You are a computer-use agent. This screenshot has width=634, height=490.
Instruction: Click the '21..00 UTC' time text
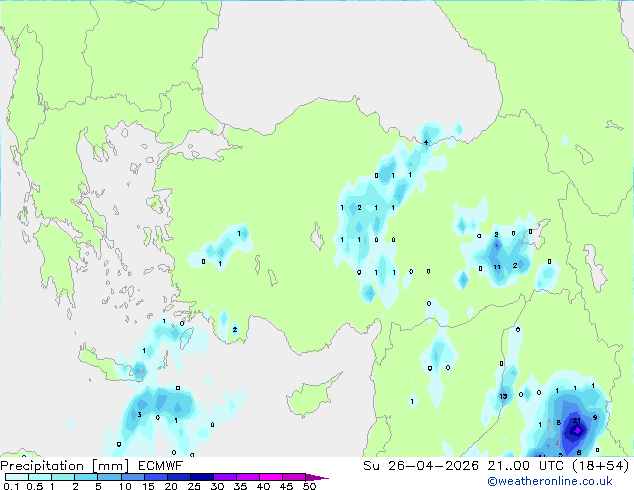point(525,466)
